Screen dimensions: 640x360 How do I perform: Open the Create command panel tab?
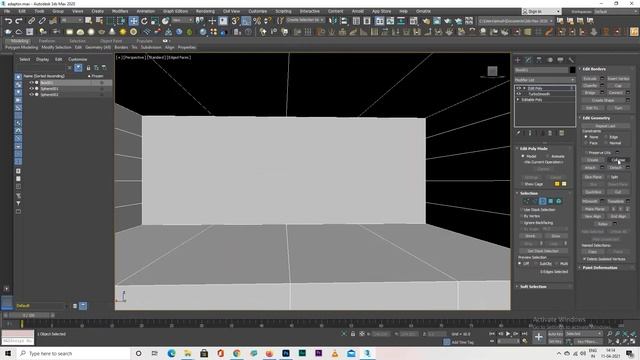(x=518, y=60)
